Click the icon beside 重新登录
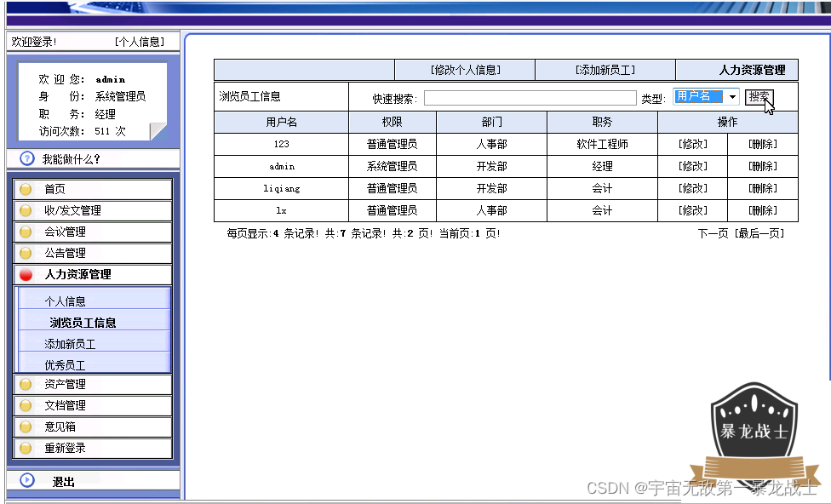This screenshot has height=504, width=831. (x=26, y=448)
